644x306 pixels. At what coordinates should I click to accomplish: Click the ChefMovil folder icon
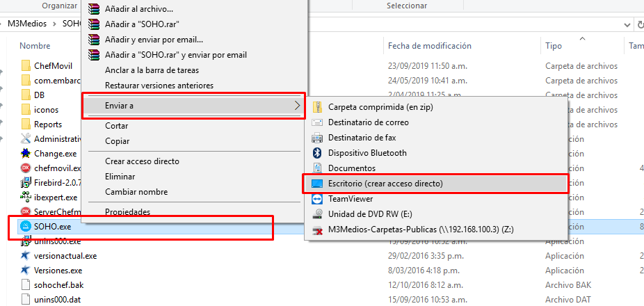pos(25,66)
